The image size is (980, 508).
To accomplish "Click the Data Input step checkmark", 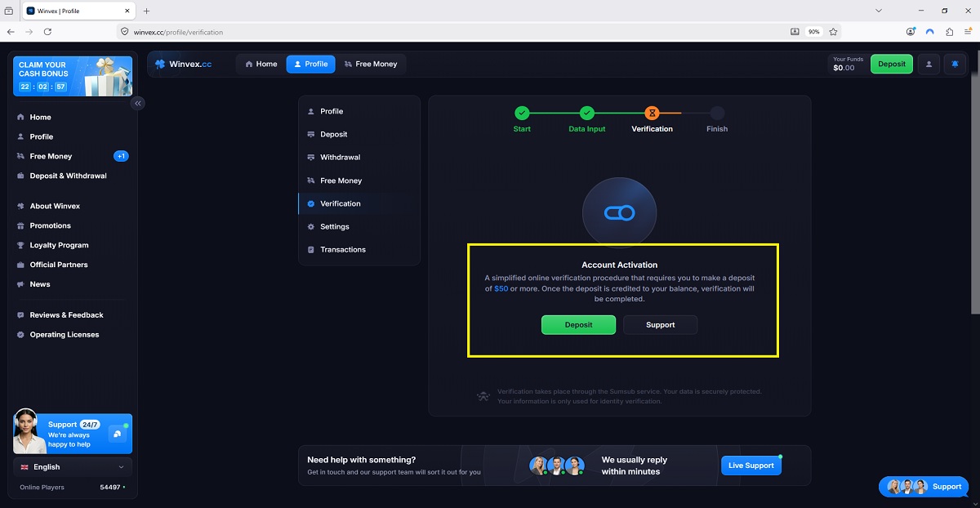I will [x=587, y=114].
